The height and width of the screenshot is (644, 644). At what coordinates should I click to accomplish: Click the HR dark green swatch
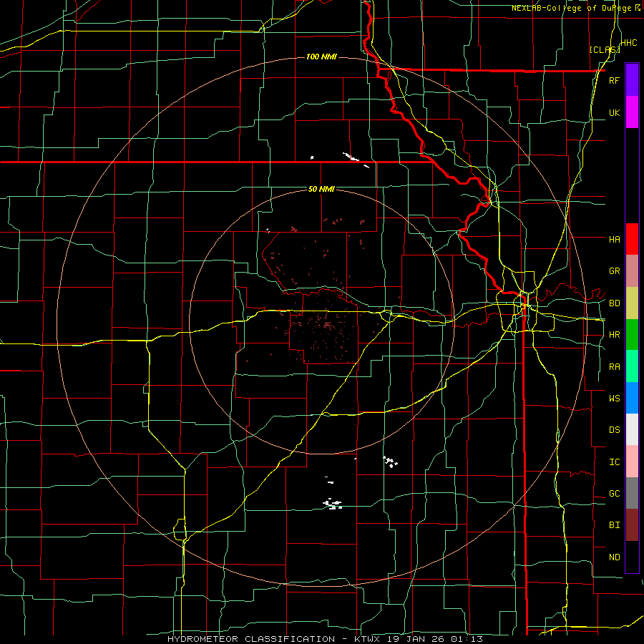coord(632,335)
